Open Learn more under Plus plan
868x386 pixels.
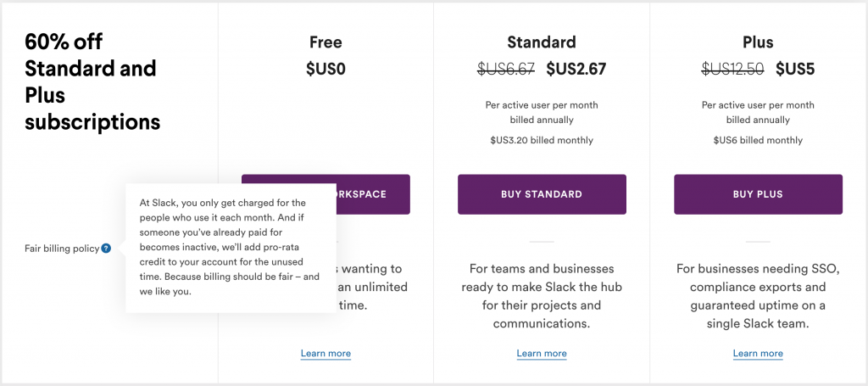(758, 353)
